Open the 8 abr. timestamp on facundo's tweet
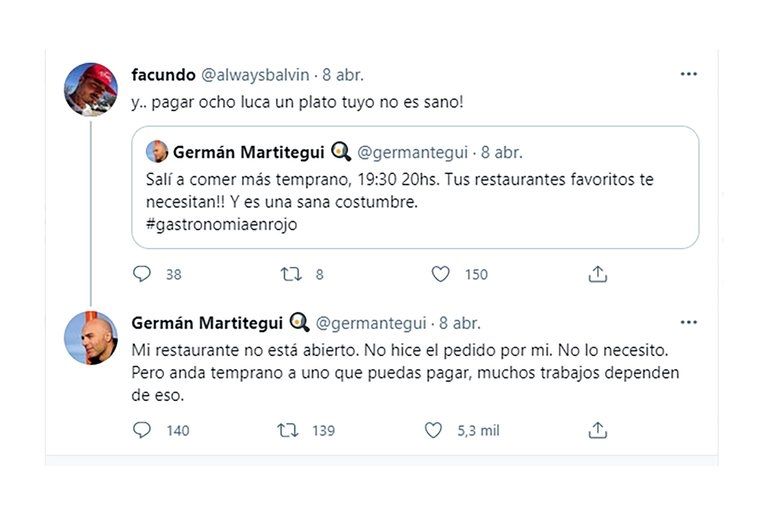This screenshot has height=512, width=768. (x=343, y=75)
